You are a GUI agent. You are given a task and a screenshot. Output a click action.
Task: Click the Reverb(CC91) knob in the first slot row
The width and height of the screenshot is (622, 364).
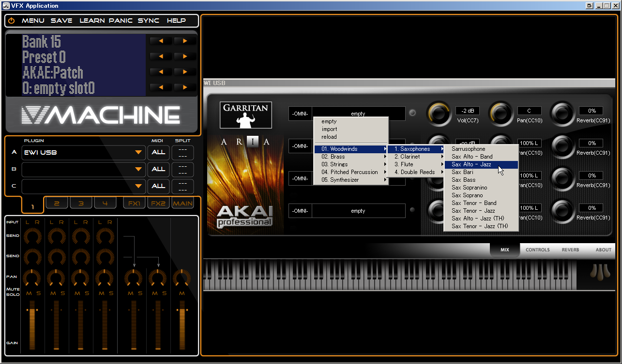pyautogui.click(x=562, y=113)
